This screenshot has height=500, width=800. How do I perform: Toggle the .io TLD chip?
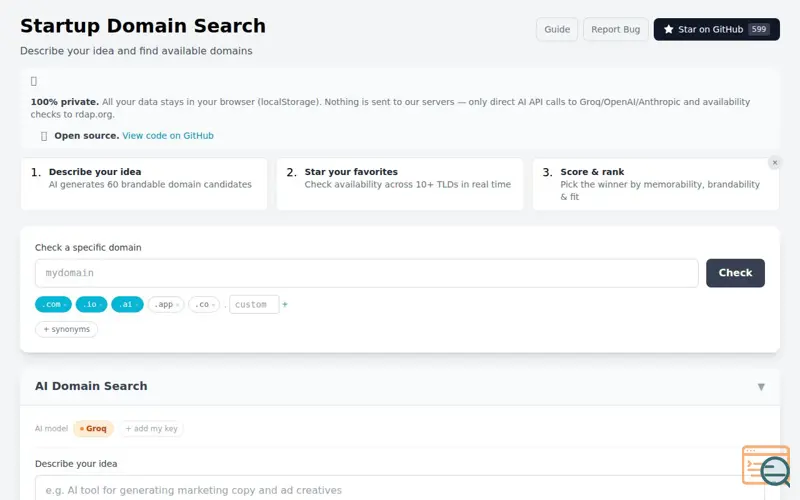(91, 305)
